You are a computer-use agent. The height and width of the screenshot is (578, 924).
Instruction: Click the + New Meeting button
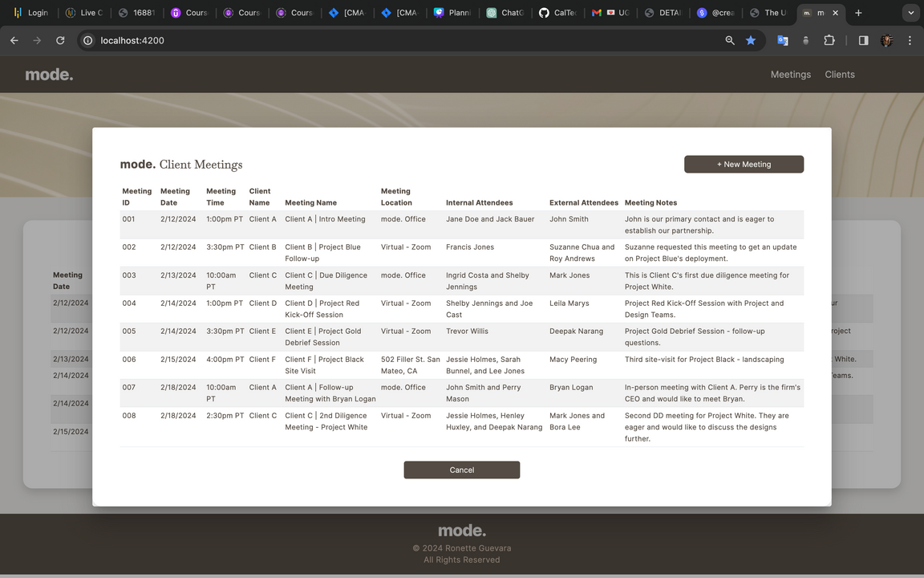tap(744, 165)
